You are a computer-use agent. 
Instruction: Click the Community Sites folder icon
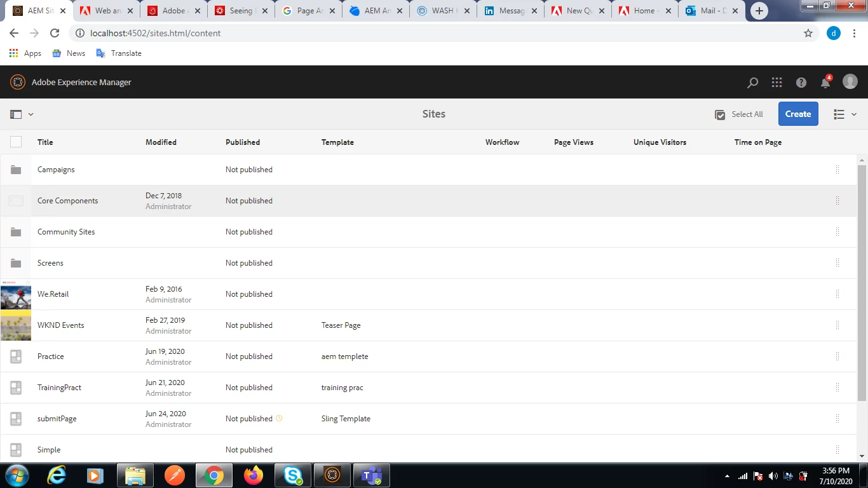coord(16,232)
